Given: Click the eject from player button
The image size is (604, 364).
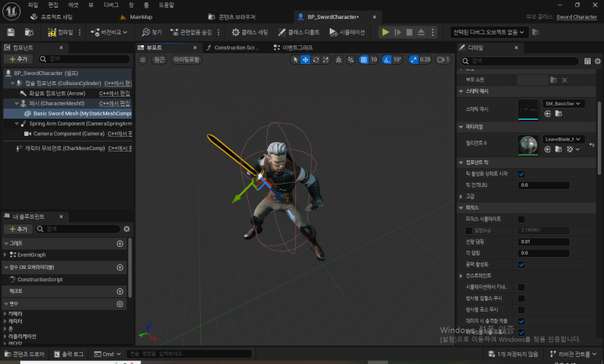Looking at the screenshot, I should 421,32.
